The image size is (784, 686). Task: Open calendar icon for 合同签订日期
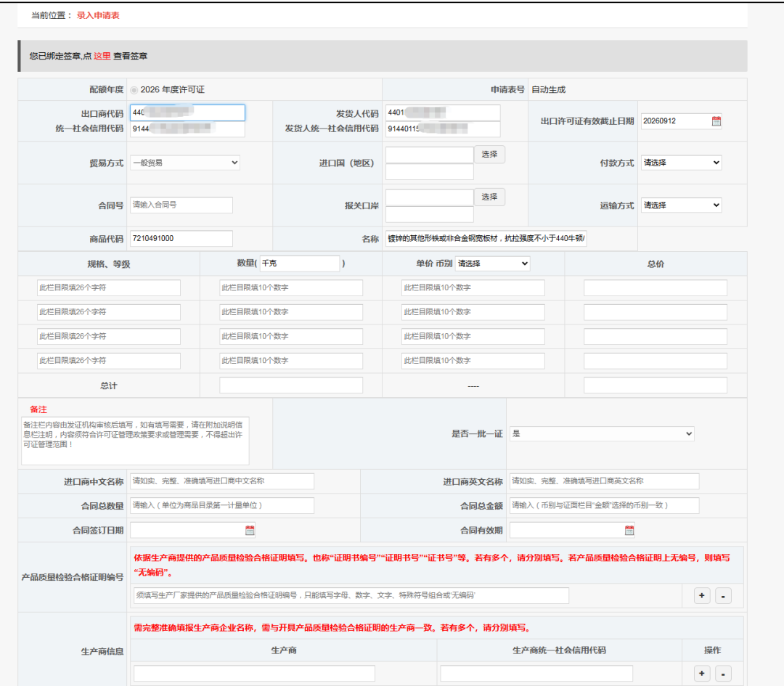pyautogui.click(x=250, y=531)
